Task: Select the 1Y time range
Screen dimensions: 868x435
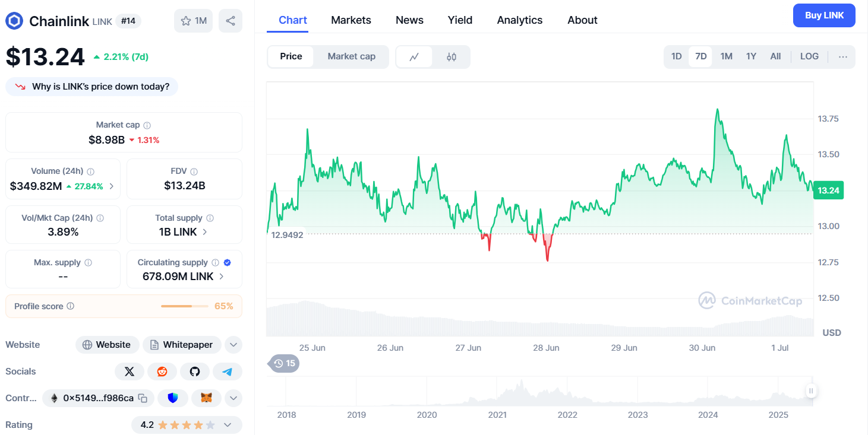Action: pyautogui.click(x=751, y=56)
